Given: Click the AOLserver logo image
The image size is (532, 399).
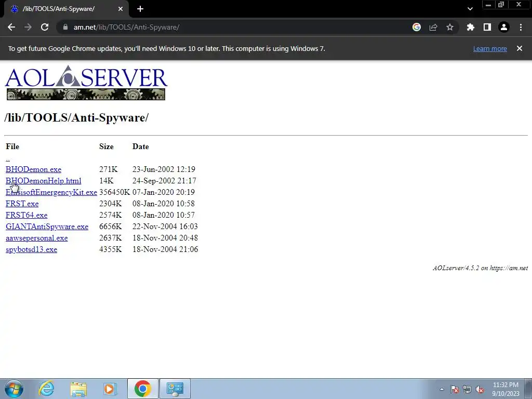Looking at the screenshot, I should coord(86,83).
